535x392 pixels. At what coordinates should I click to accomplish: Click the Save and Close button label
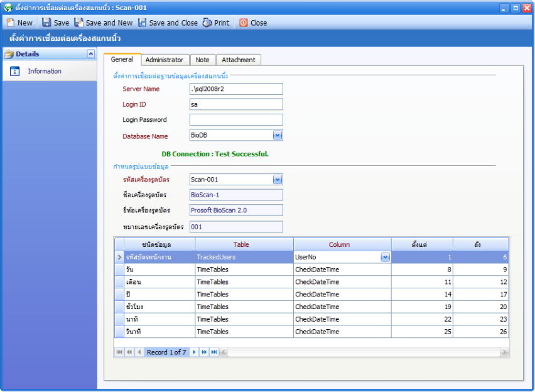173,23
